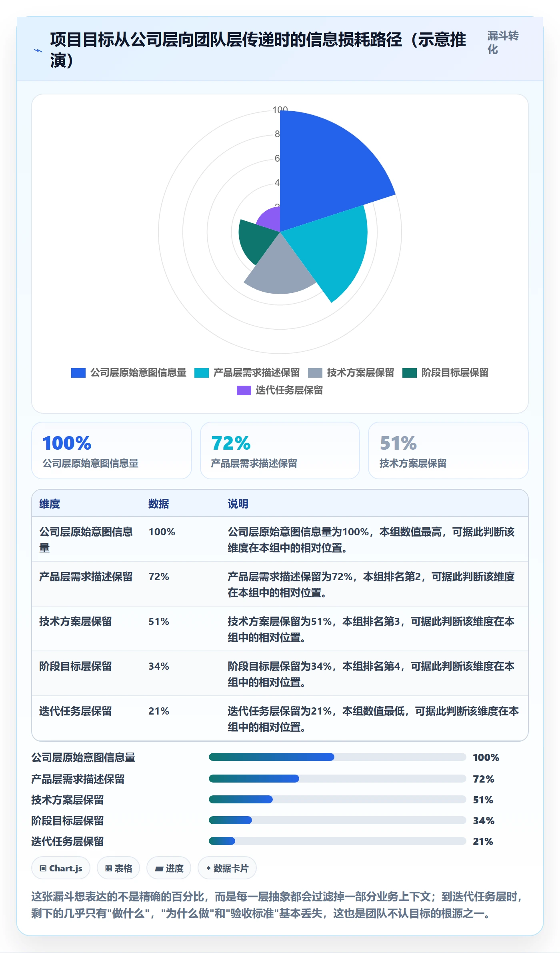Click the 公司层原始意图信息量 progress bar
Image resolution: width=560 pixels, height=953 pixels.
338,757
